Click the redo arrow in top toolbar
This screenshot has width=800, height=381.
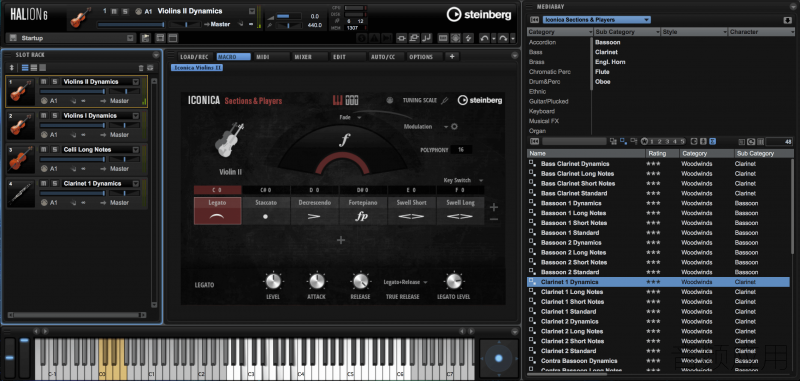[503, 38]
